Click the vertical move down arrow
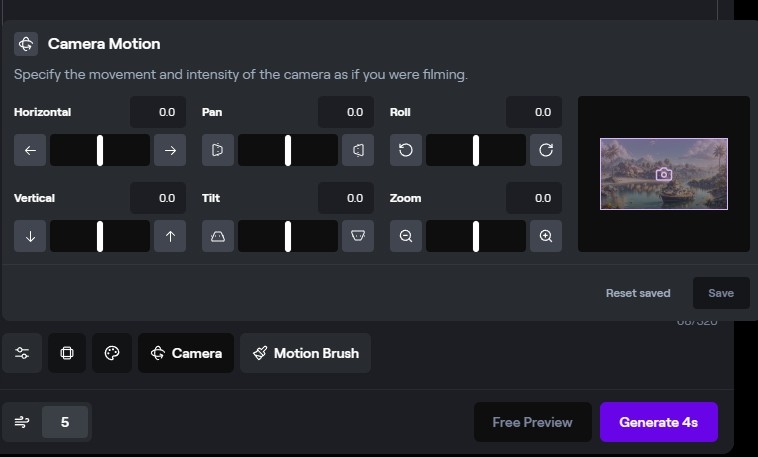Image resolution: width=758 pixels, height=457 pixels. click(x=30, y=236)
